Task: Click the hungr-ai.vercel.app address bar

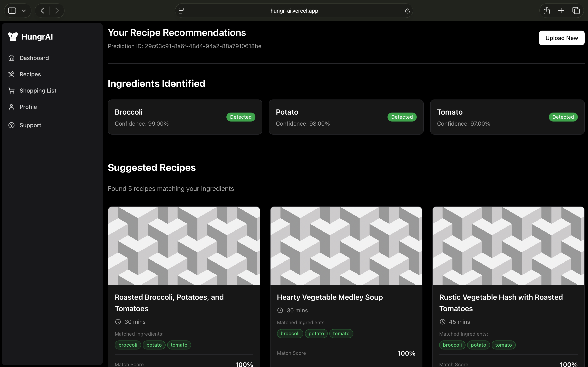Action: [x=294, y=11]
